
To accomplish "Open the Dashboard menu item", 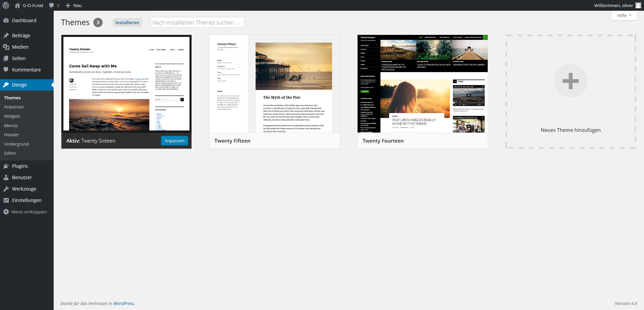I will point(24,20).
